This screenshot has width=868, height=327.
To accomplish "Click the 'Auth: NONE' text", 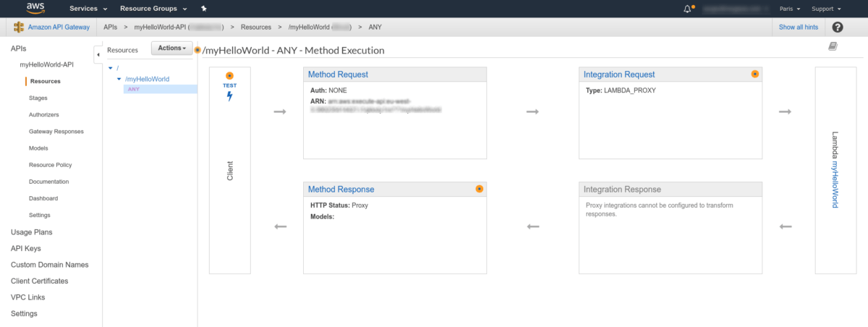I will pyautogui.click(x=329, y=90).
